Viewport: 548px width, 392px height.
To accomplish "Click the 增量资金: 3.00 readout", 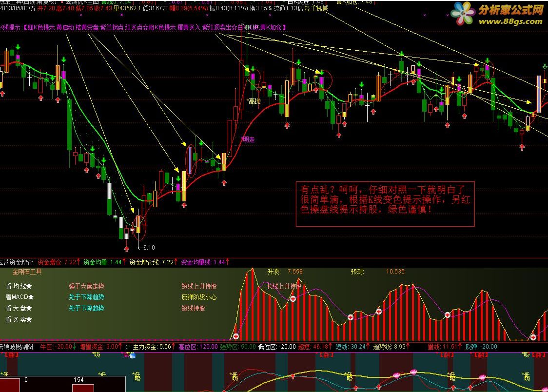I will 100,347.
